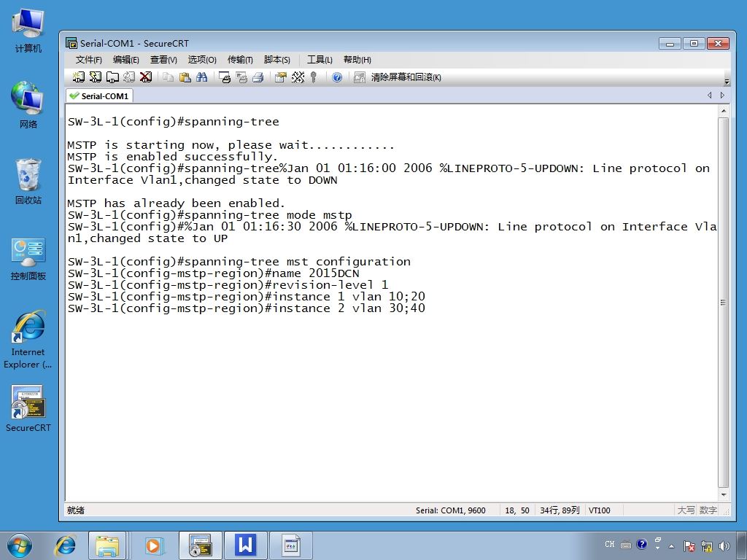Open the 文件(F) menu

pos(88,60)
